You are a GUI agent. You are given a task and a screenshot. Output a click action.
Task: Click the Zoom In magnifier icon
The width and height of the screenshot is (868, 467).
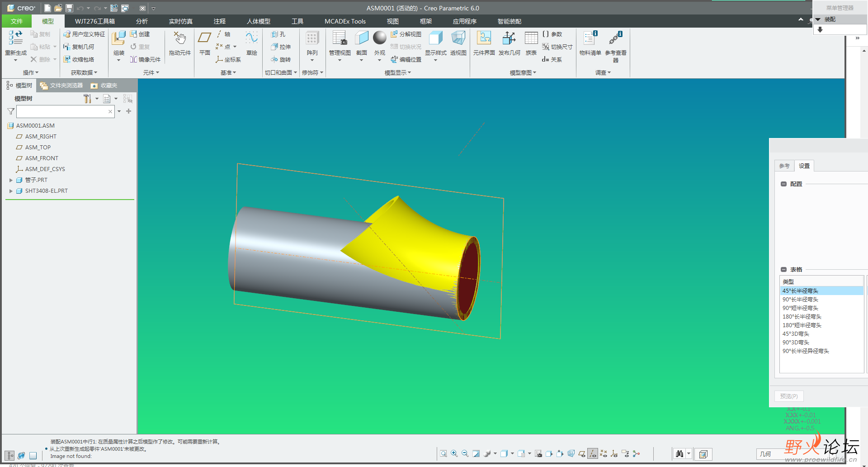click(454, 454)
